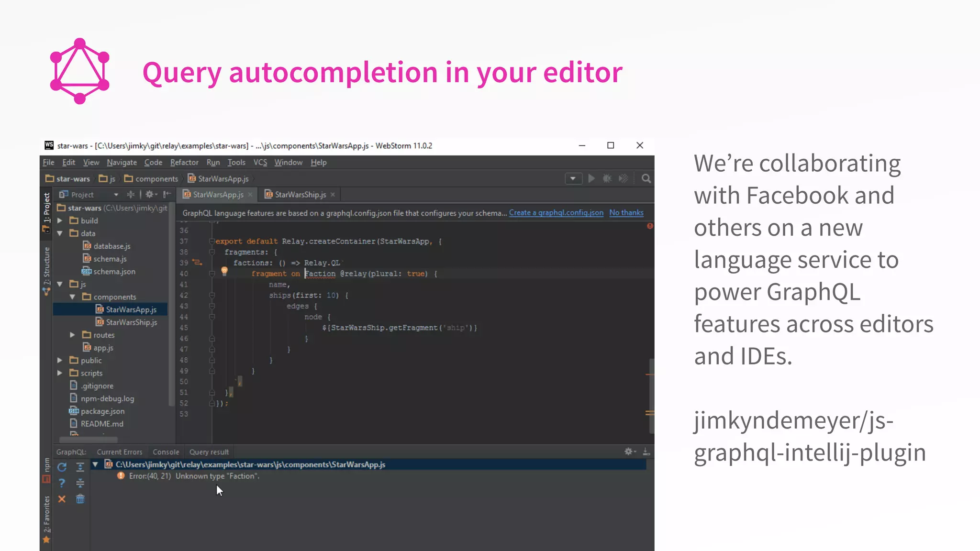Click the help question mark icon

(x=62, y=483)
